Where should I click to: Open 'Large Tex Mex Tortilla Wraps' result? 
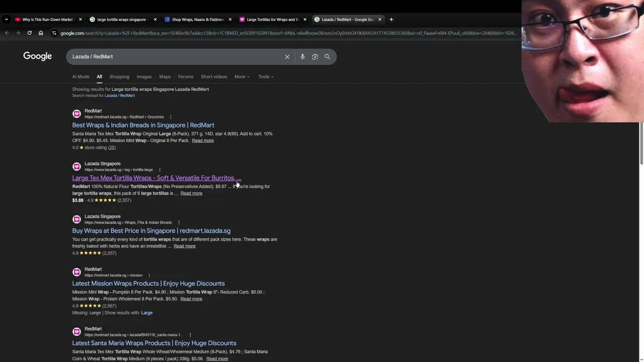156,178
